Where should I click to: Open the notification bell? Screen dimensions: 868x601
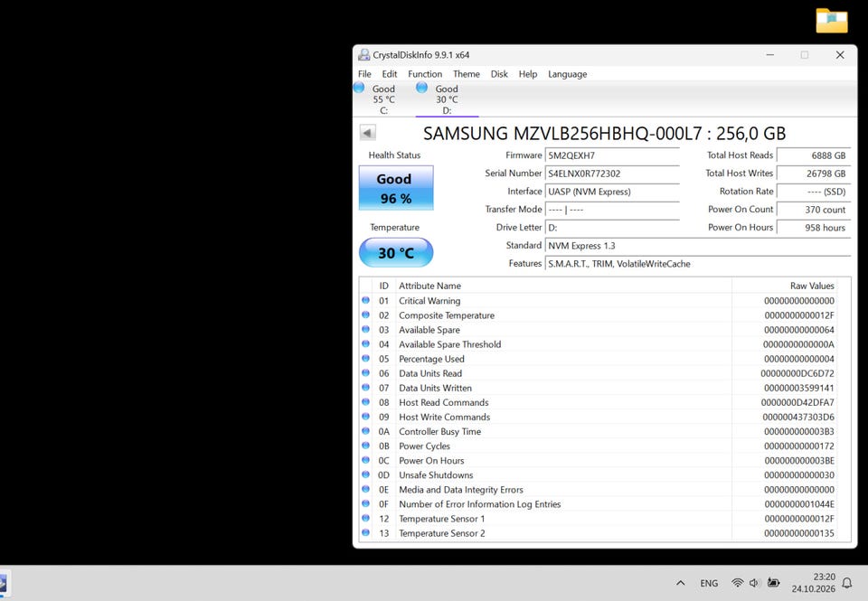847,583
